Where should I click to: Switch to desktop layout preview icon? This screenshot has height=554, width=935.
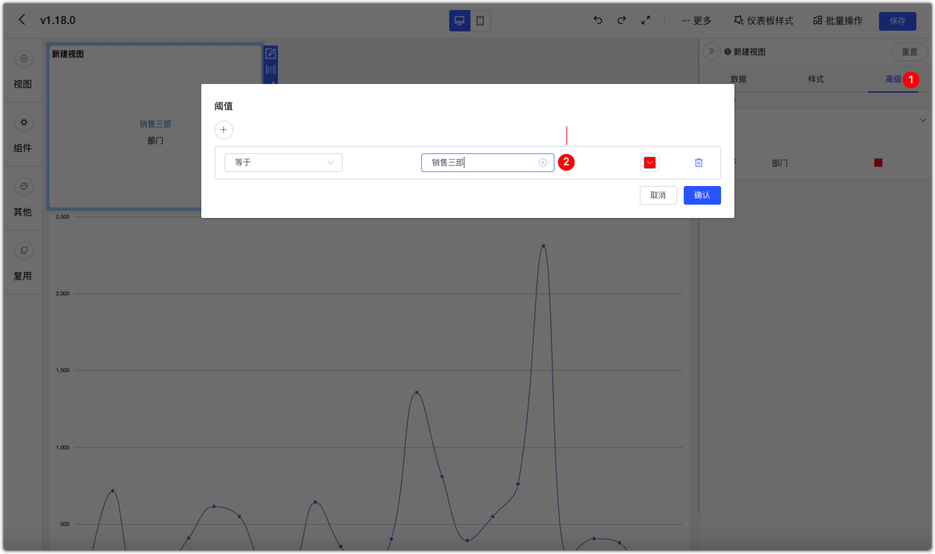point(459,21)
